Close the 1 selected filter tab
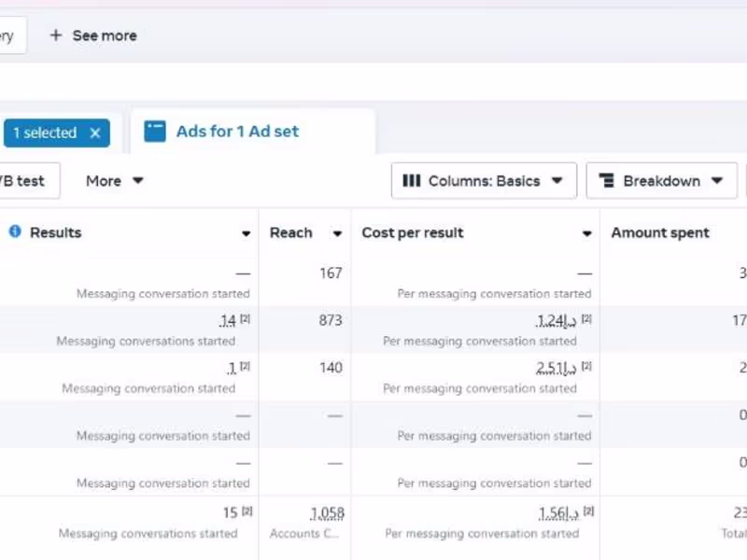The image size is (747, 560). click(94, 133)
